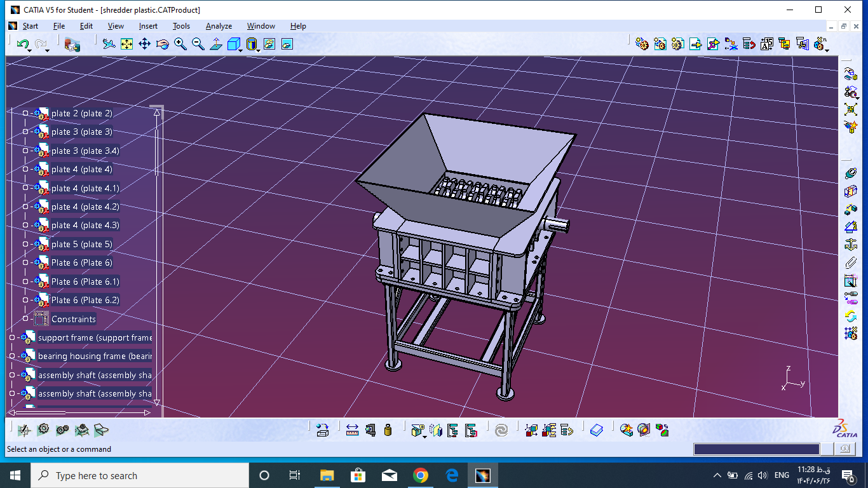
Task: Click the Undo arrow icon
Action: coord(22,44)
